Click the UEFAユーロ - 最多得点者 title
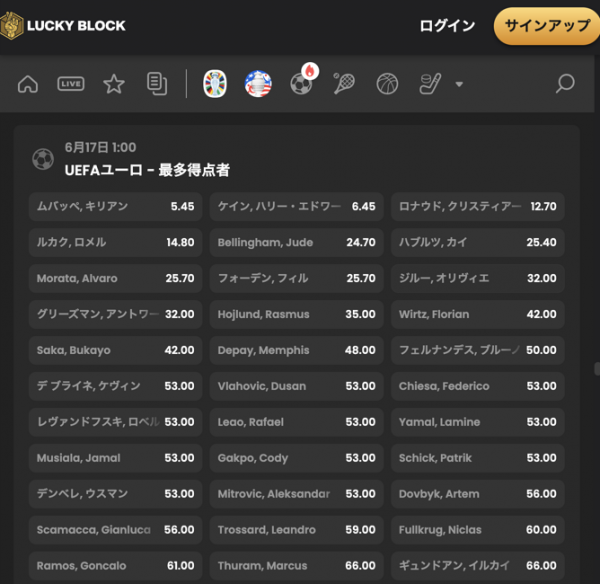This screenshot has width=600, height=584. (147, 170)
